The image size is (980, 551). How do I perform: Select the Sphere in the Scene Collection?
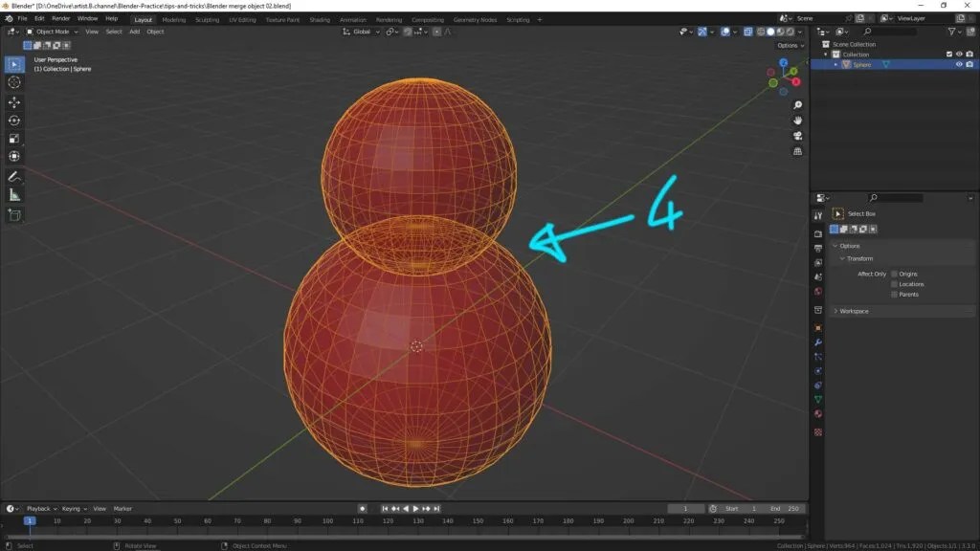(864, 64)
